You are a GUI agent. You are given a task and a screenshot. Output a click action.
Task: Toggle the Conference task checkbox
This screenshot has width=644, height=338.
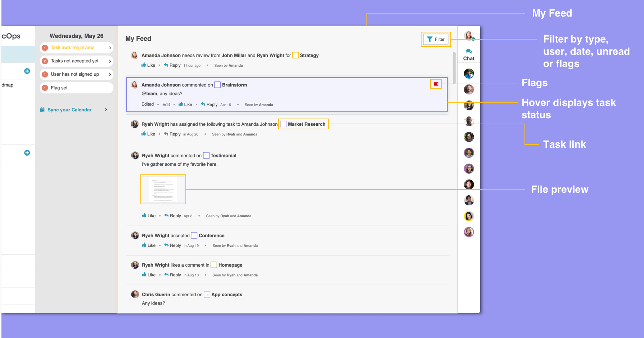pos(194,236)
